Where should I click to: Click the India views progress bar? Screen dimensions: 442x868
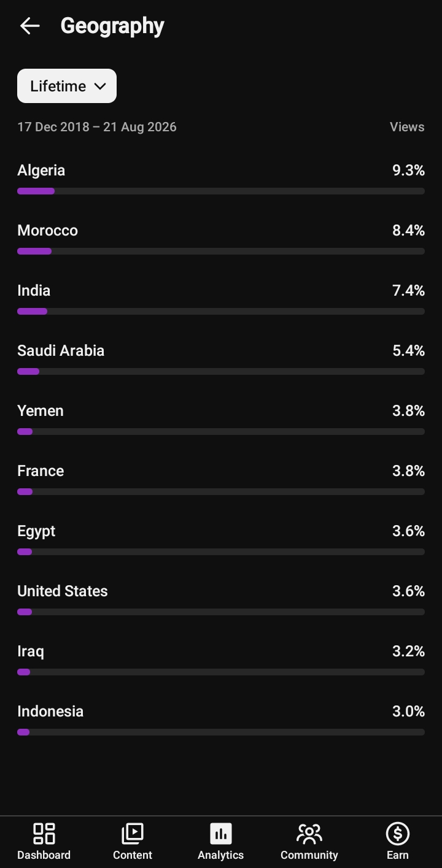pos(221,312)
